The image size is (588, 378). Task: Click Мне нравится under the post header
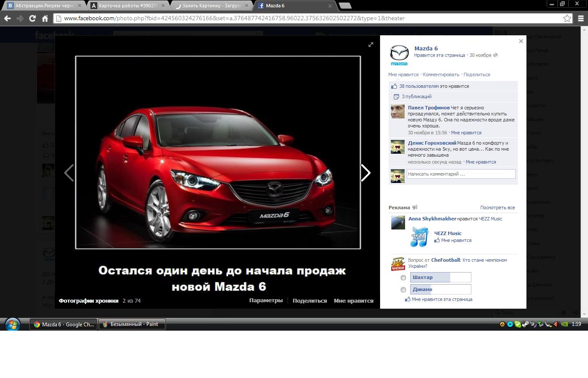403,74
